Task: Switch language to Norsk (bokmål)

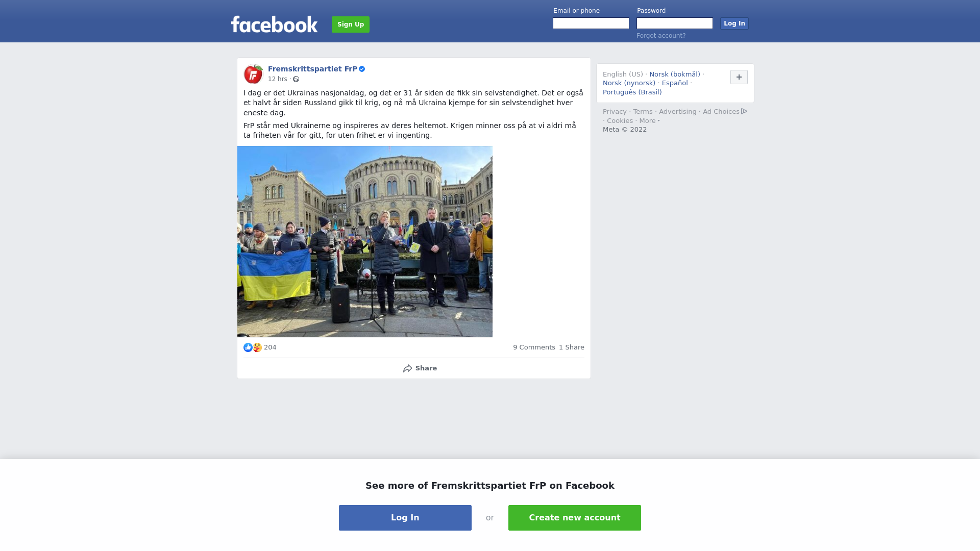Action: [x=675, y=74]
